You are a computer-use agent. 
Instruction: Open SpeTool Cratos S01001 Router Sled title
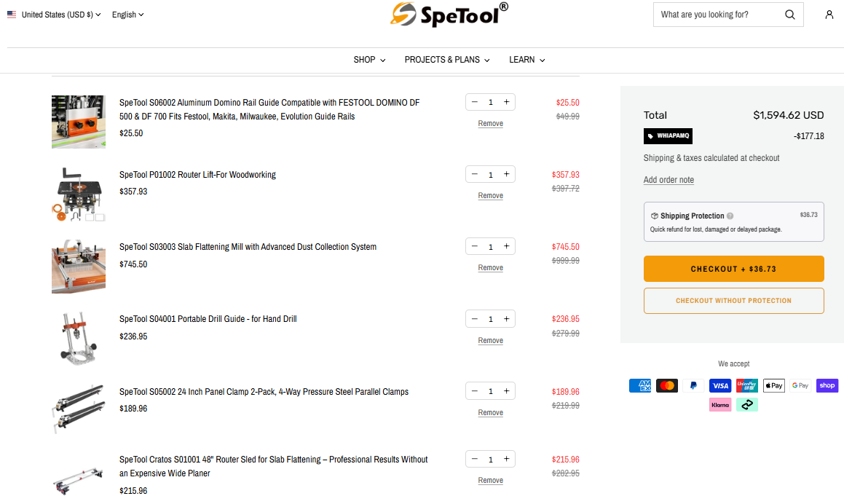[x=273, y=466]
